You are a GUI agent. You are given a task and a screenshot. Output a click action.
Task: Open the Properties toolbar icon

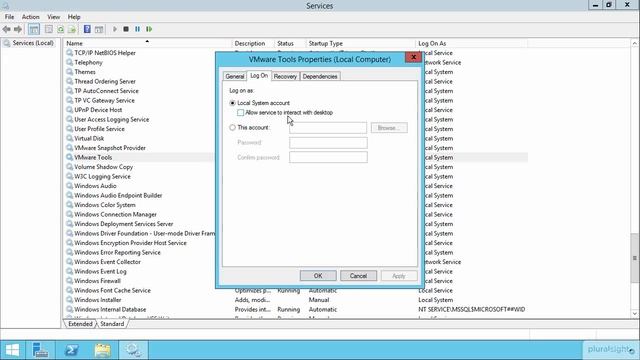(x=49, y=29)
